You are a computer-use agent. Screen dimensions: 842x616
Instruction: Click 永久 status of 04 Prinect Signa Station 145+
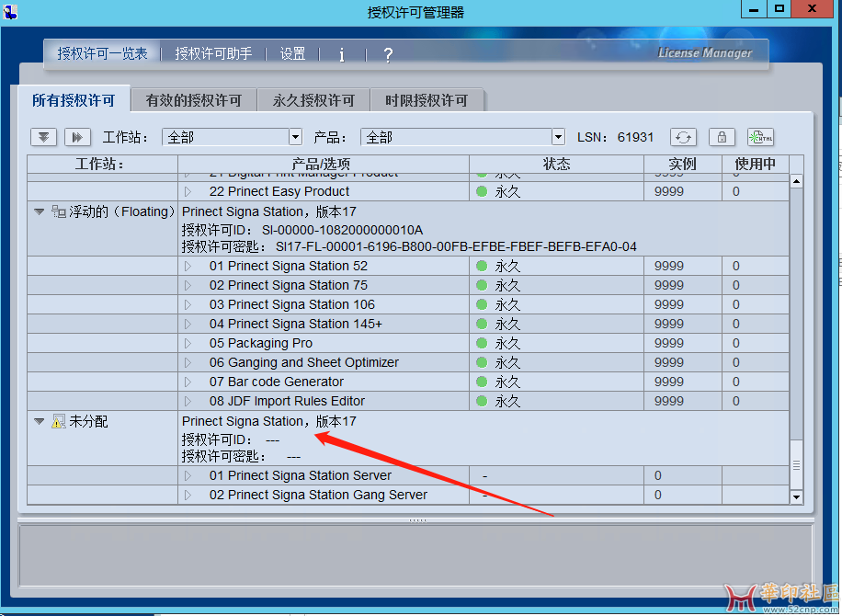[507, 324]
